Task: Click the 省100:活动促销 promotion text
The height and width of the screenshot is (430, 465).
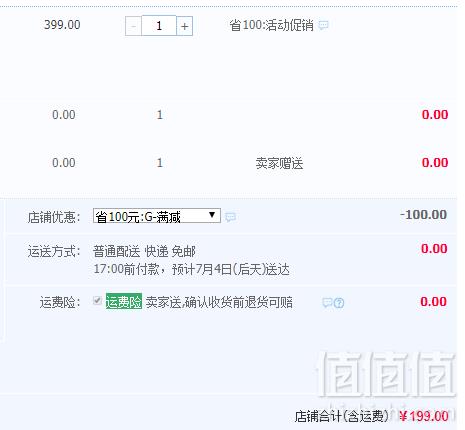Action: [271, 25]
